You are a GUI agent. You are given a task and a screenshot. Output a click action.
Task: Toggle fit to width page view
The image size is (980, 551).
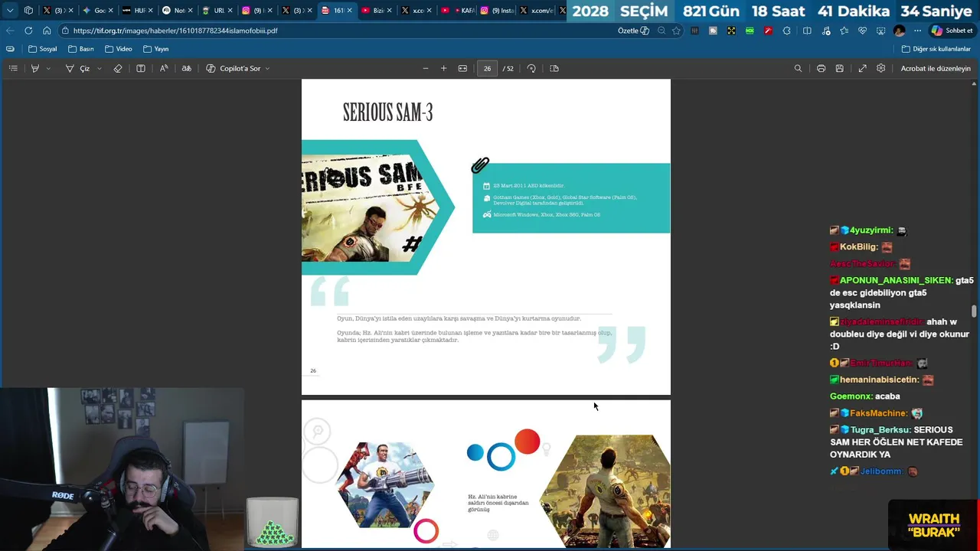click(x=462, y=68)
